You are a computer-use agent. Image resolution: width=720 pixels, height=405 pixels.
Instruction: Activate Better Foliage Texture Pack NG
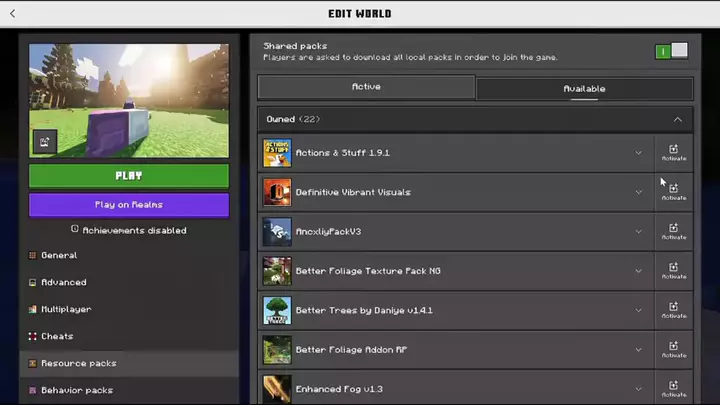tap(674, 271)
